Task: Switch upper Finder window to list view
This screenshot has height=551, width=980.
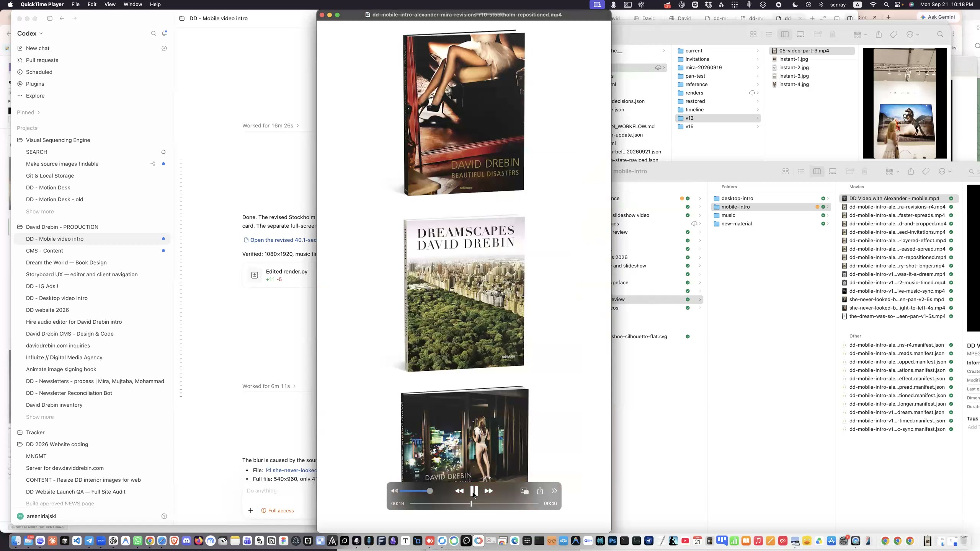Action: click(769, 34)
